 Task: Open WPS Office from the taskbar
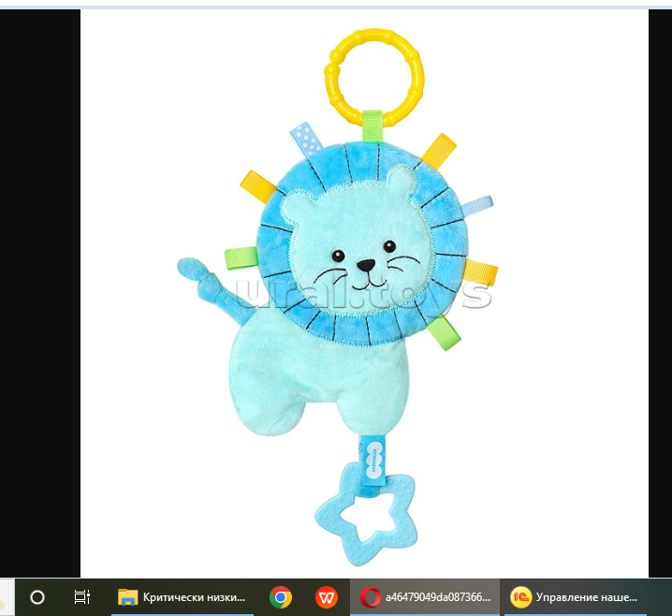click(326, 596)
